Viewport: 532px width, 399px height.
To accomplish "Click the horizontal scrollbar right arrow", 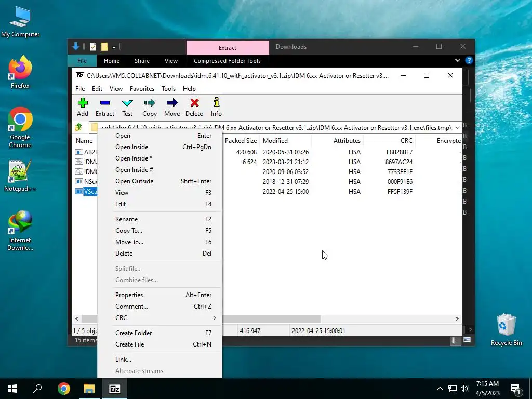I will (x=457, y=318).
